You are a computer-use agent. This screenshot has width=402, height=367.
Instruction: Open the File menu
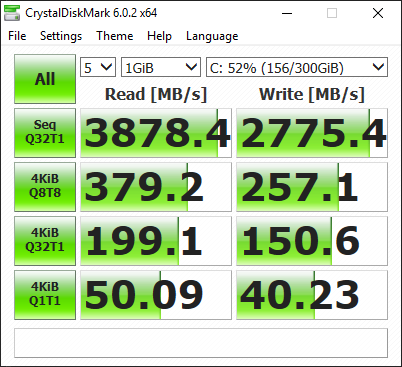(x=17, y=36)
